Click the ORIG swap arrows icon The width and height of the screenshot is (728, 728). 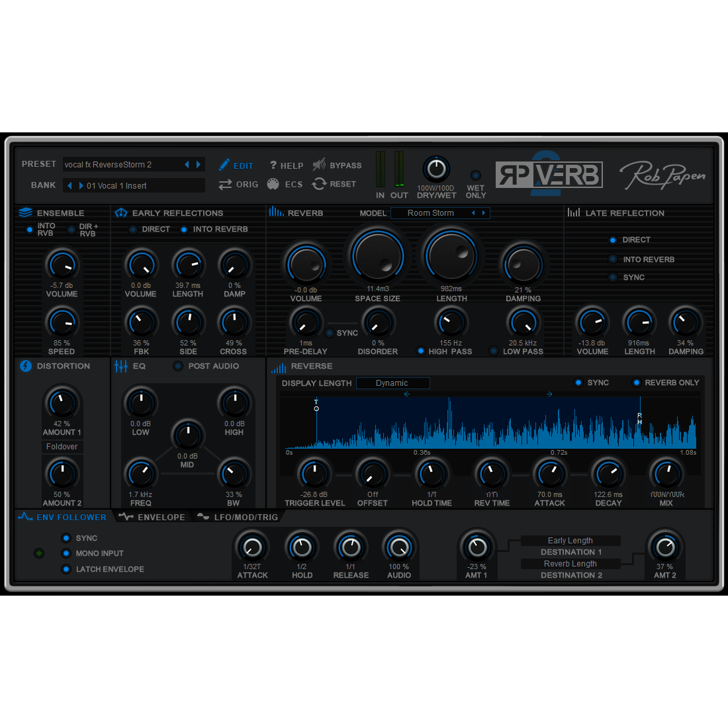pyautogui.click(x=225, y=184)
